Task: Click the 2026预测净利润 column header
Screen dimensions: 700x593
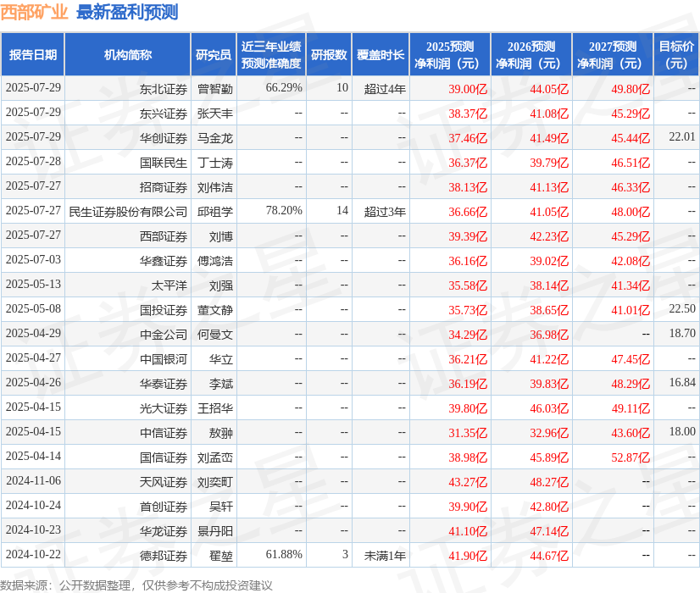Action: tap(531, 55)
